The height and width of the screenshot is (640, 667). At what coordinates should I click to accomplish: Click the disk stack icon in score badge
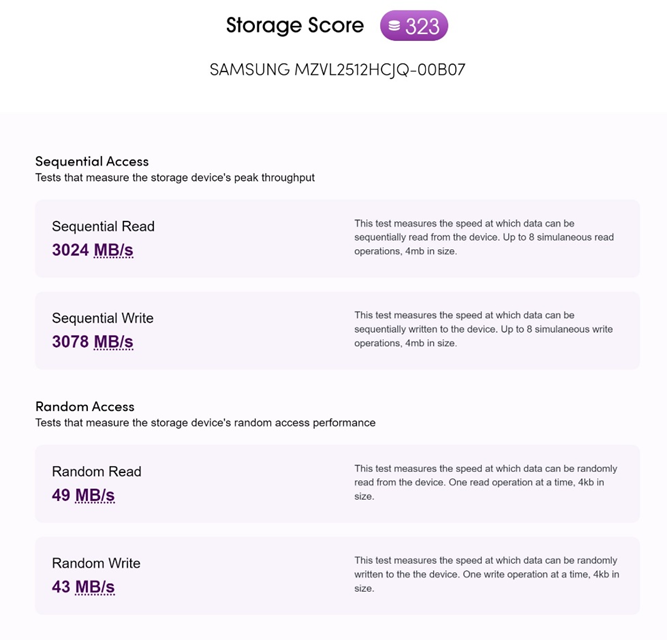point(395,26)
